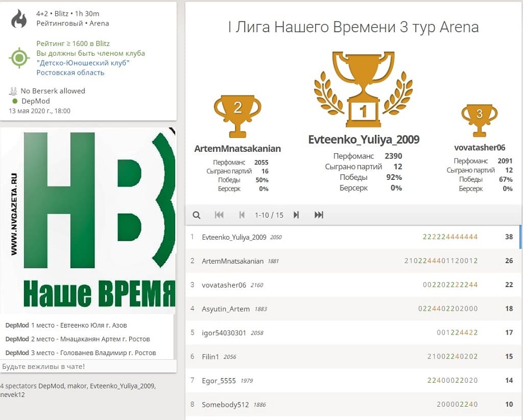Jump to first page of standings
This screenshot has width=523, height=420.
(219, 215)
